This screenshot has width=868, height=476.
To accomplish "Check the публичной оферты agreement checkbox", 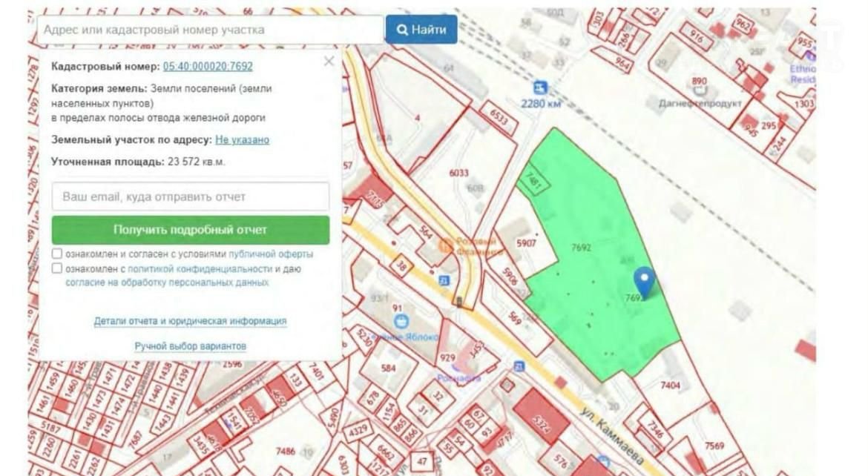I will [57, 254].
